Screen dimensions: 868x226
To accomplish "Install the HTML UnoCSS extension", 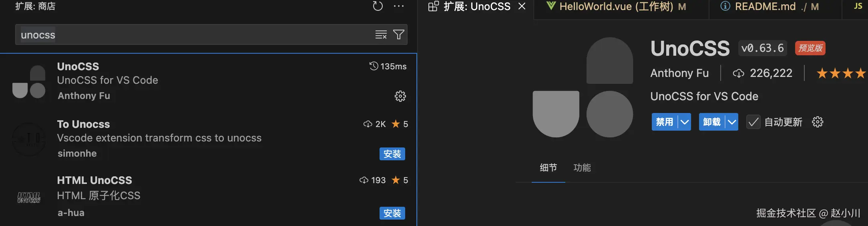I will pos(392,213).
